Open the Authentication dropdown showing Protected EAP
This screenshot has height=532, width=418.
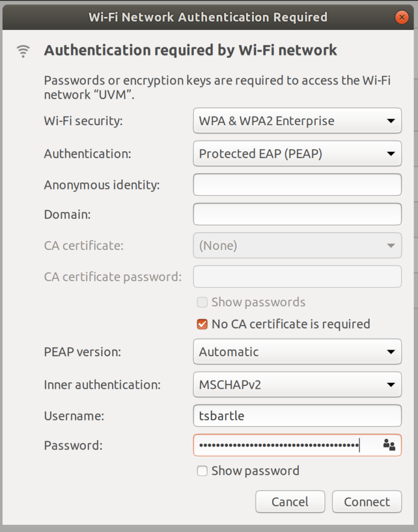(x=297, y=153)
